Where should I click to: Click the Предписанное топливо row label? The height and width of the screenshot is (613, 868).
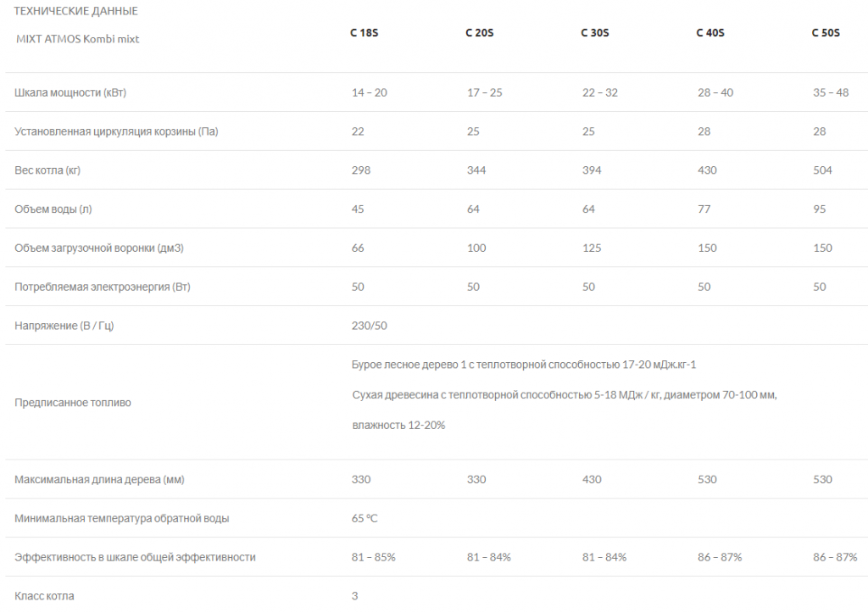coord(73,403)
